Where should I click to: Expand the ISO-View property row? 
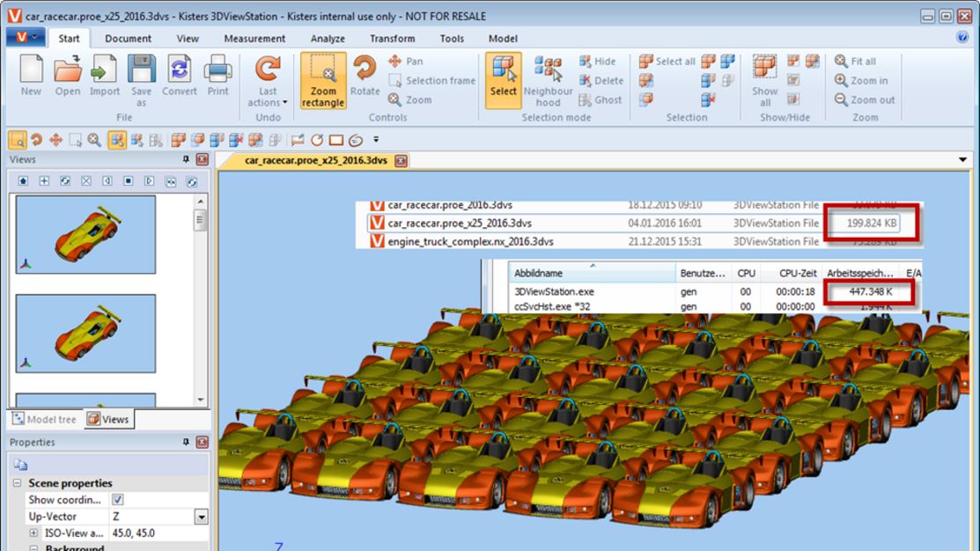tap(33, 533)
